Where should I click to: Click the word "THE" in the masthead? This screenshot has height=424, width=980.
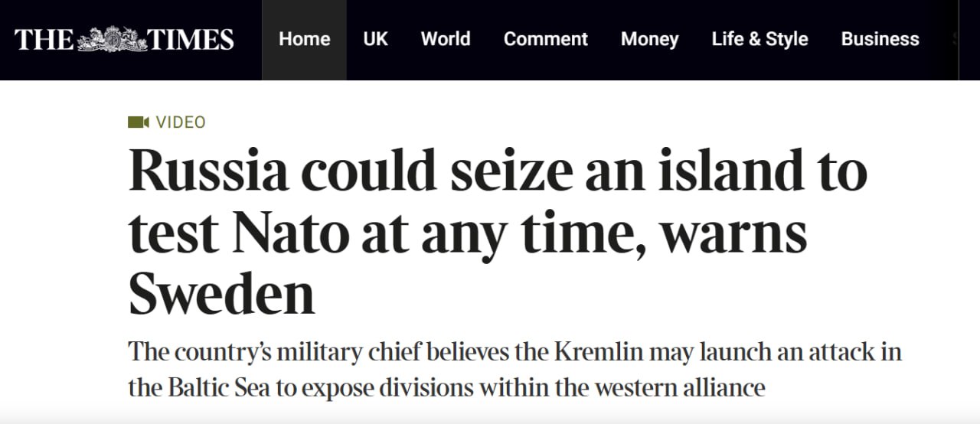[44, 39]
